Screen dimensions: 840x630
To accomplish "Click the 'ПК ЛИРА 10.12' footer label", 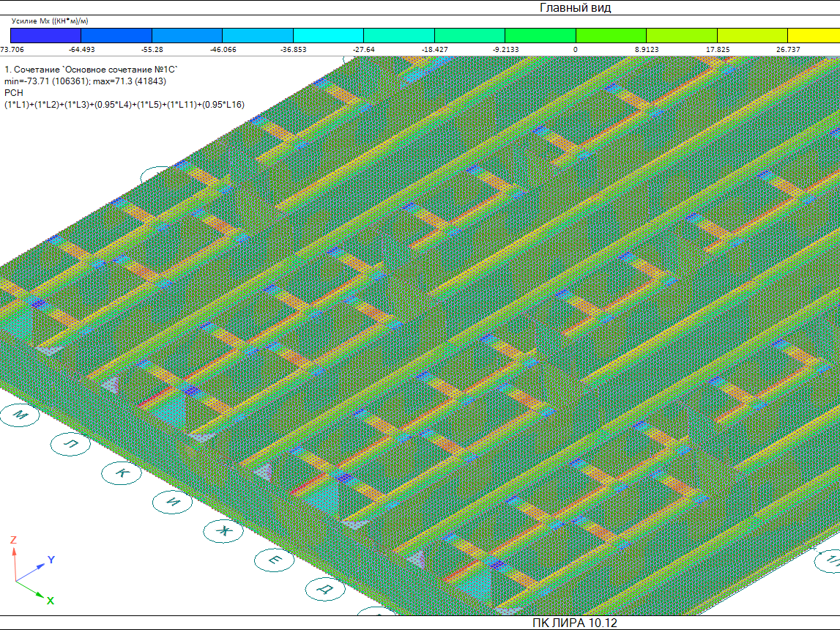I will click(x=575, y=623).
